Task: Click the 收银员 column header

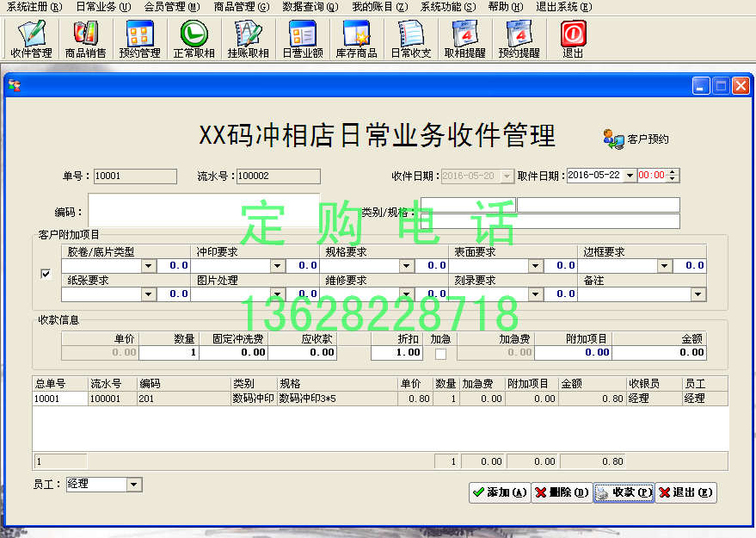Action: point(655,384)
